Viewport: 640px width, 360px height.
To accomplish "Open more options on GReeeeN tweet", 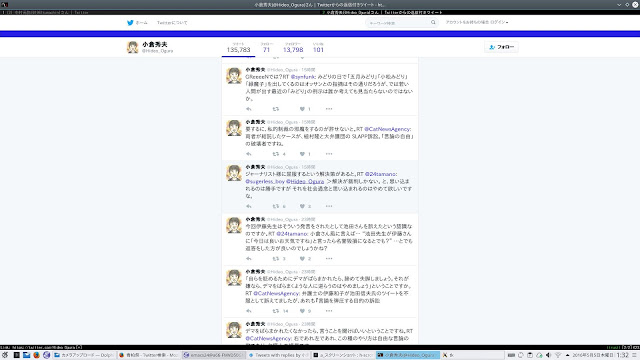I will coord(329,109).
